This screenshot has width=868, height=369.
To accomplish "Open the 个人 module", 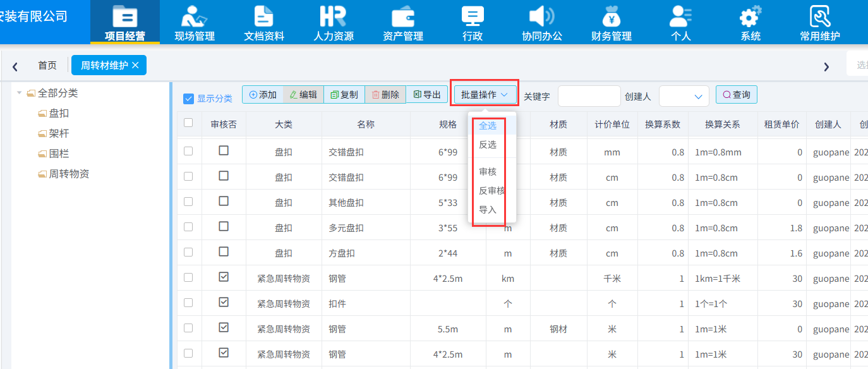I will point(681,23).
